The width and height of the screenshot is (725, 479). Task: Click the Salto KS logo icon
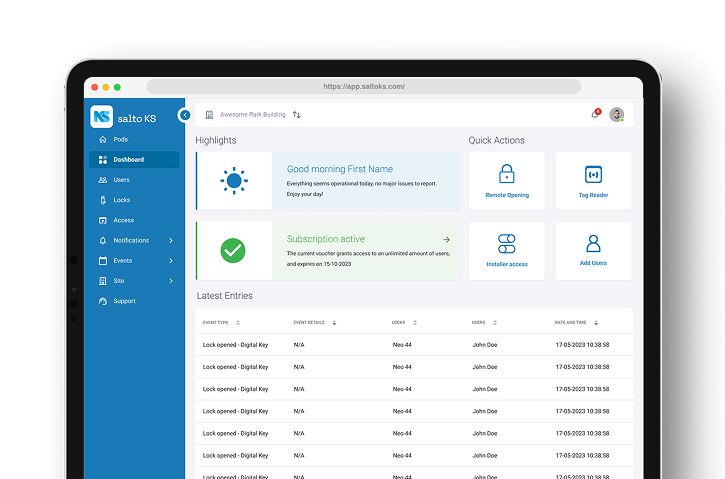coord(101,117)
